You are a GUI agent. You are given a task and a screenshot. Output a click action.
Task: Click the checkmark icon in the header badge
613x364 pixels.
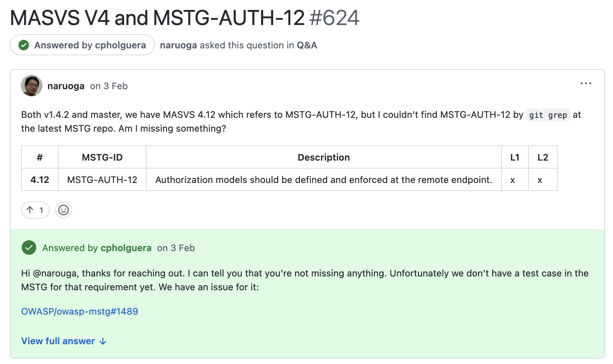pyautogui.click(x=24, y=45)
